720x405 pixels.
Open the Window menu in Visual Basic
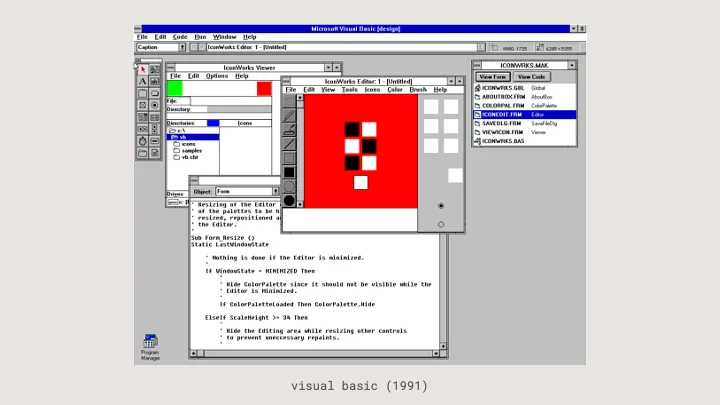point(225,37)
